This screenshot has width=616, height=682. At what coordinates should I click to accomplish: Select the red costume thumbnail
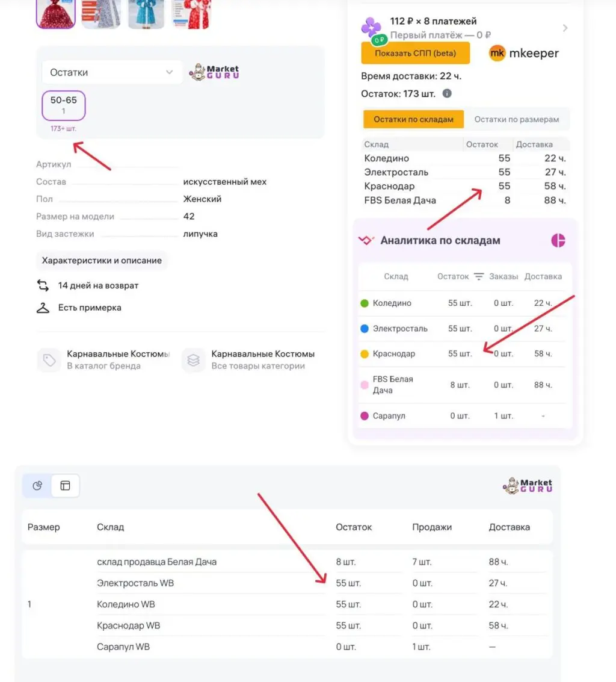55,13
